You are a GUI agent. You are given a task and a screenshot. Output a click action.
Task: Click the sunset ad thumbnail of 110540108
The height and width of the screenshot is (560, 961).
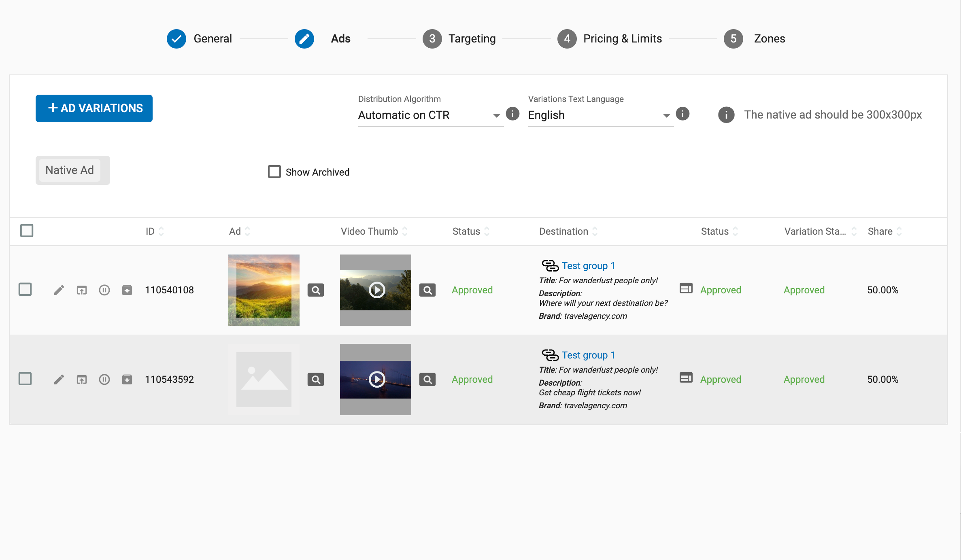pos(264,290)
